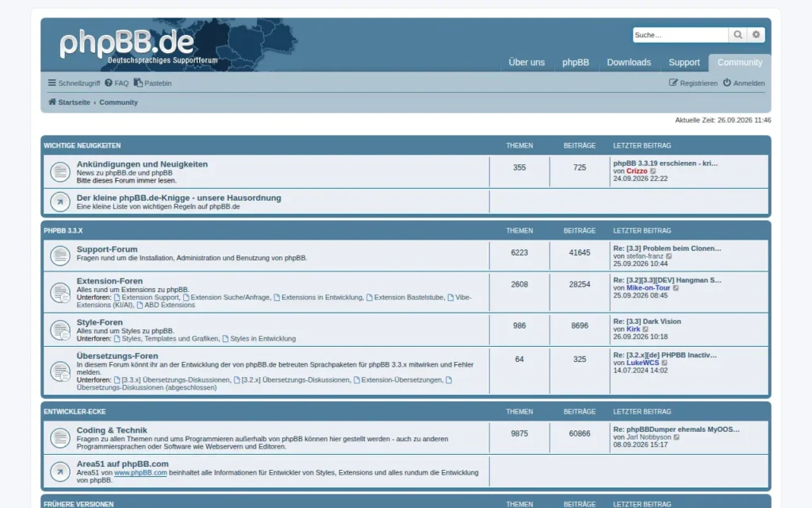Open the Downloads tab
Viewport: 812px width, 508px height.
coord(629,62)
